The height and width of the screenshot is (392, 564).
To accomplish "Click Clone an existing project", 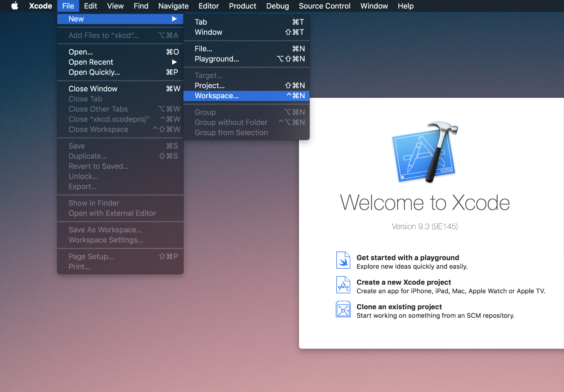I will point(399,307).
